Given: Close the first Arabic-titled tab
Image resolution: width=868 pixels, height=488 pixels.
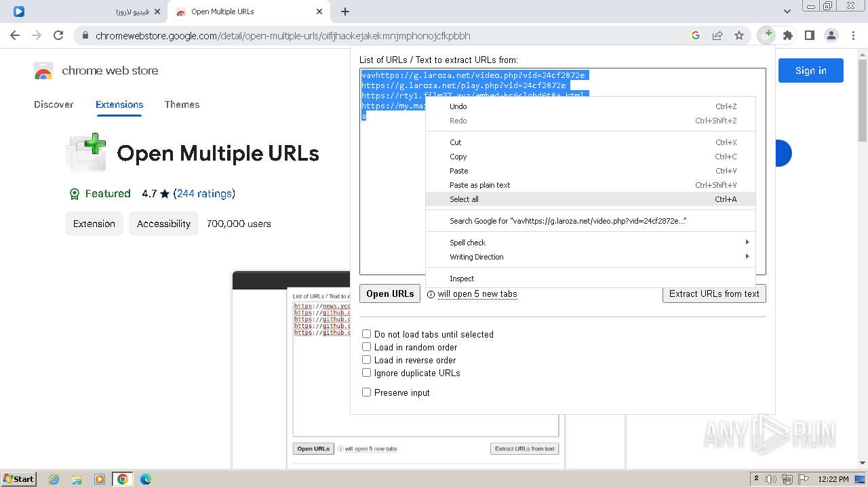Looking at the screenshot, I should coord(157,12).
